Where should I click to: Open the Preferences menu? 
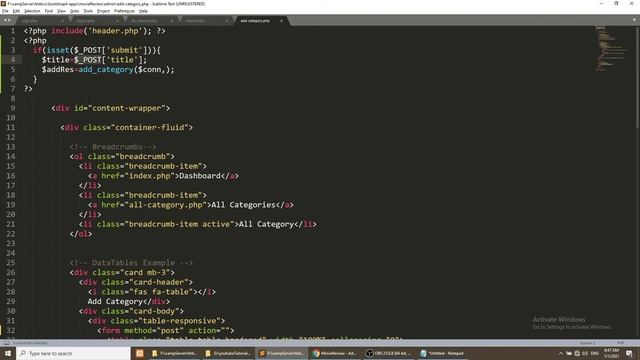pyautogui.click(x=124, y=11)
